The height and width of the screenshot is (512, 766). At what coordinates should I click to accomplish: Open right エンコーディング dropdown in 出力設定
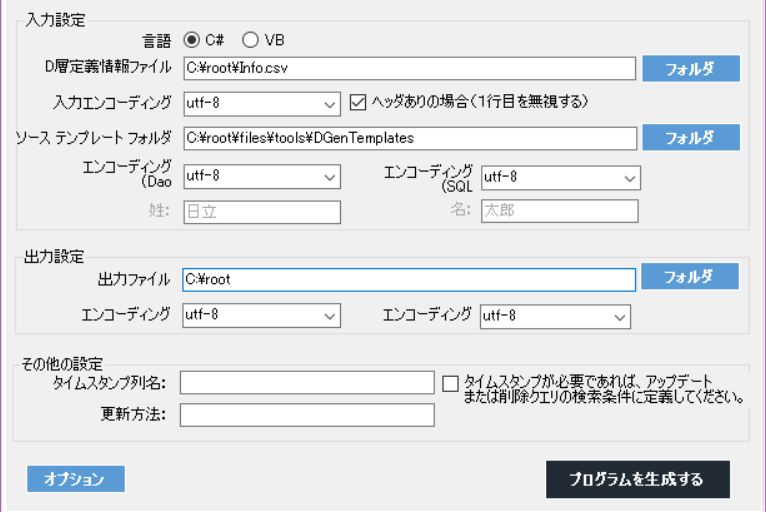click(555, 316)
